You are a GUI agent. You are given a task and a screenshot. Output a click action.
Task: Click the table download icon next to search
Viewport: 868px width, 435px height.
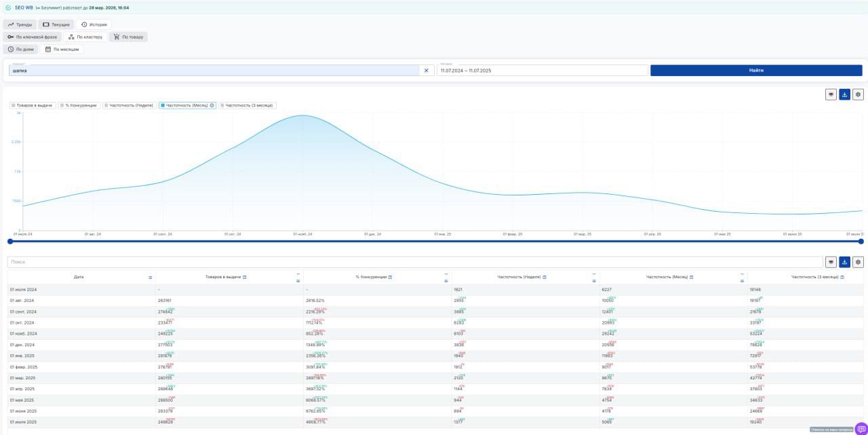point(844,262)
